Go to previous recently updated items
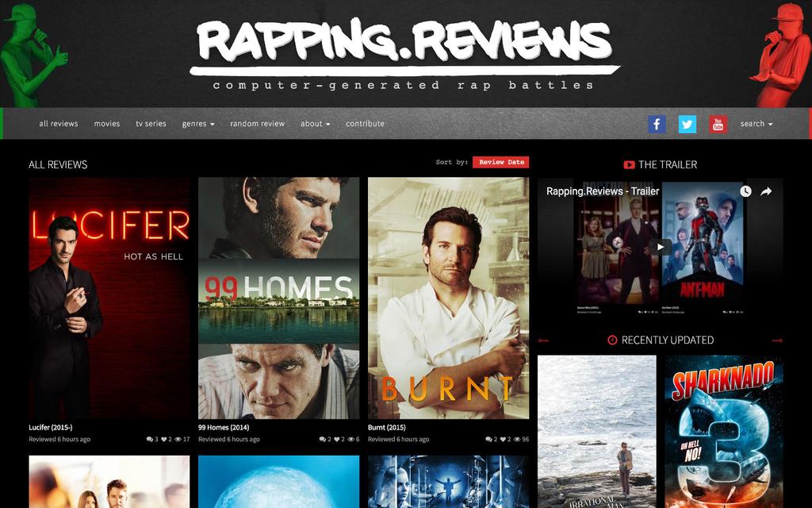 (543, 341)
